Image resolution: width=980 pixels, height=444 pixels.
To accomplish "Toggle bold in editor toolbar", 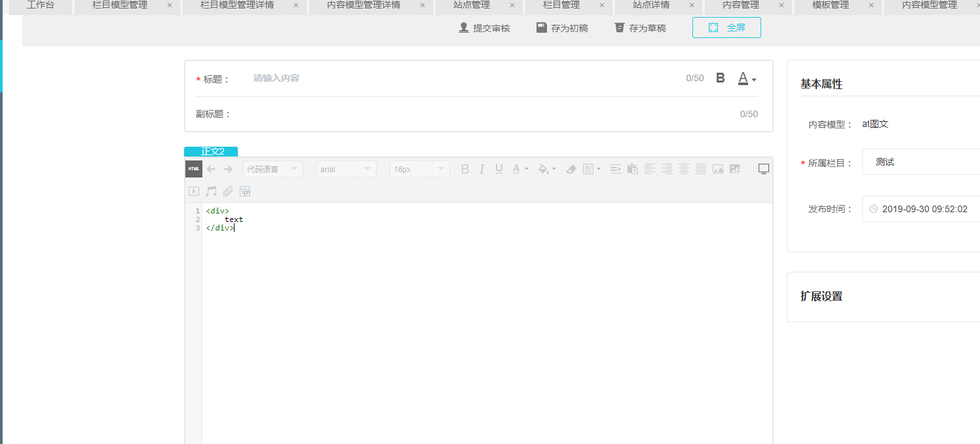I will (x=465, y=169).
